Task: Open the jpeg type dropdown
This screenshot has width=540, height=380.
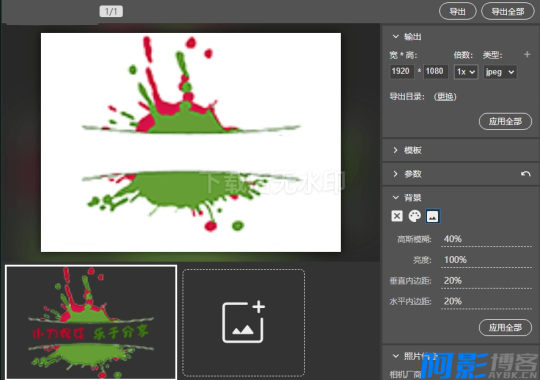Action: pos(500,72)
